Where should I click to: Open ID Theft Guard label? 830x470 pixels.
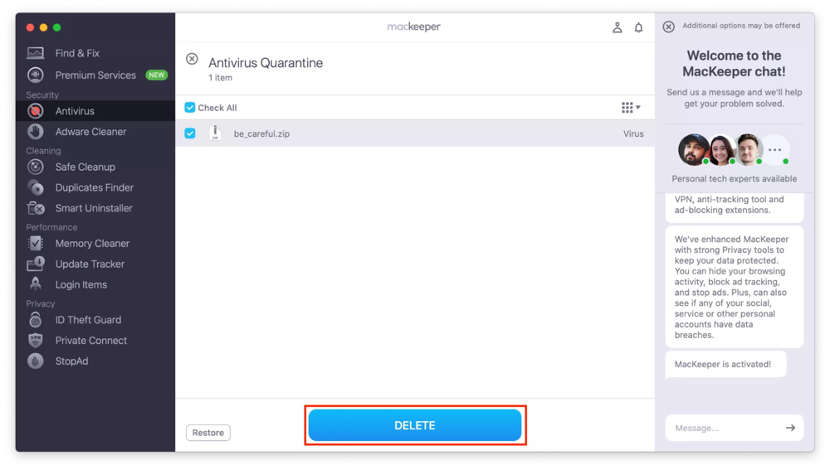[x=88, y=320]
